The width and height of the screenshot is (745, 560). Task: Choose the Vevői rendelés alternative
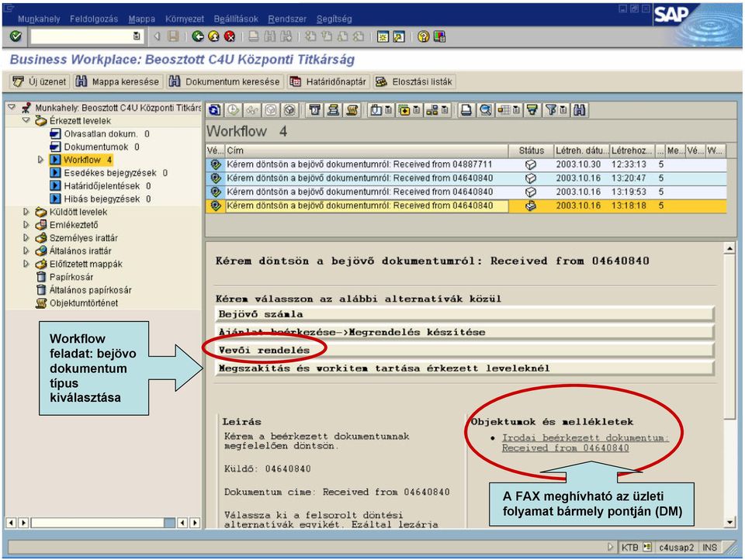pos(464,350)
